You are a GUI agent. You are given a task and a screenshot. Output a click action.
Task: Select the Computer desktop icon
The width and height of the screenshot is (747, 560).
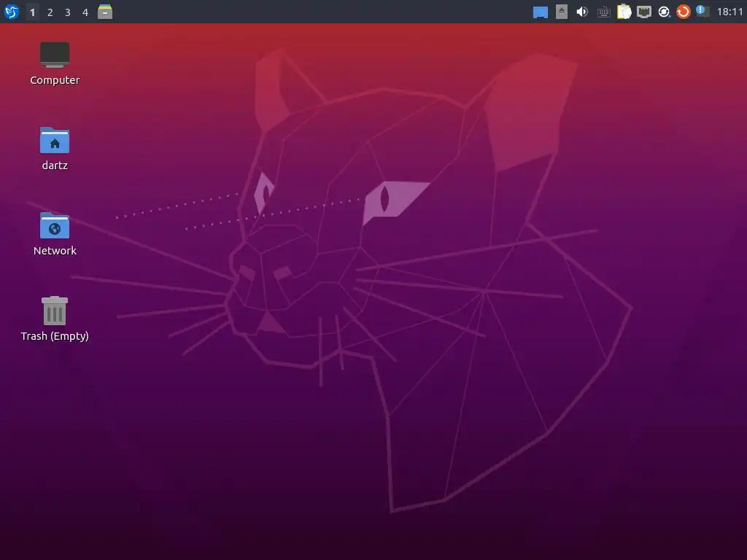(x=55, y=55)
